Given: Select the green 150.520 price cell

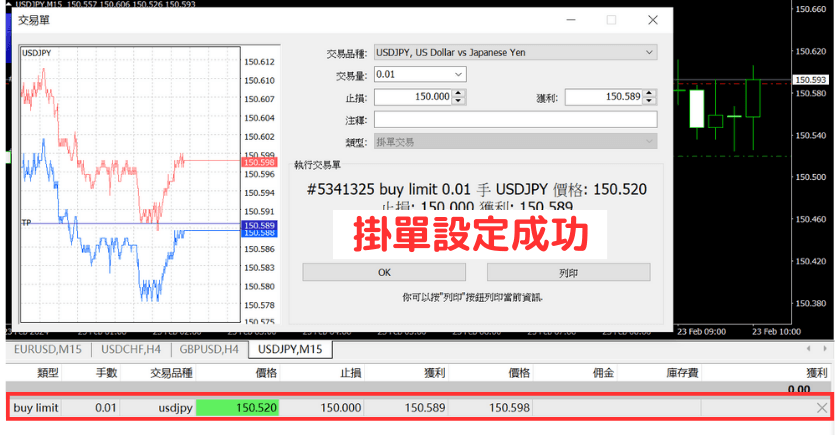Looking at the screenshot, I should tap(238, 407).
